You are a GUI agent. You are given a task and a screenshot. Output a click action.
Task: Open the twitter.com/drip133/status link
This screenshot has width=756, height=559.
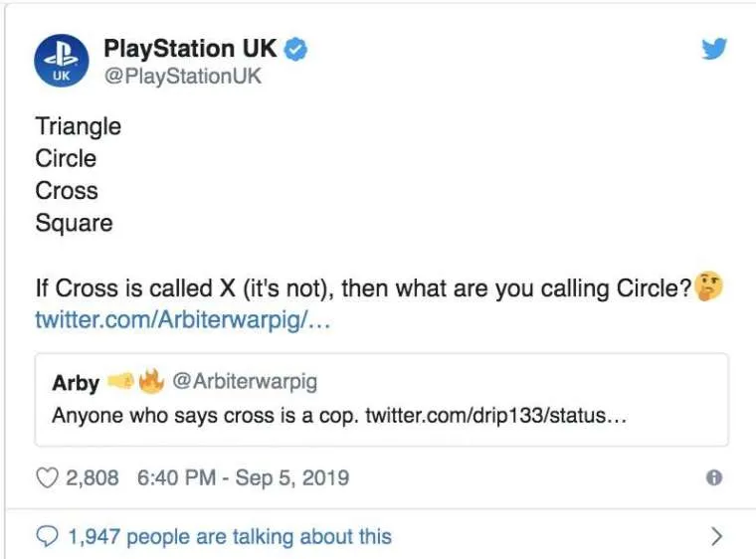[x=495, y=414]
